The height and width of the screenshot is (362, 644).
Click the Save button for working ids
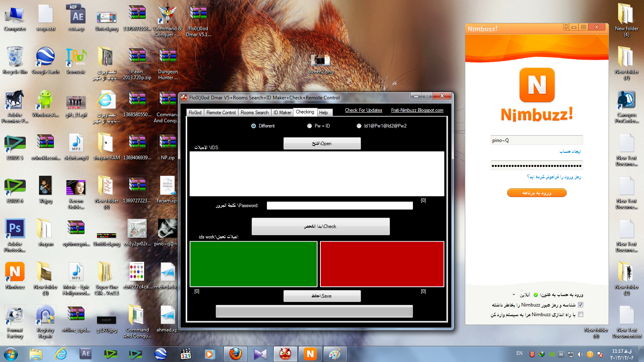322,296
